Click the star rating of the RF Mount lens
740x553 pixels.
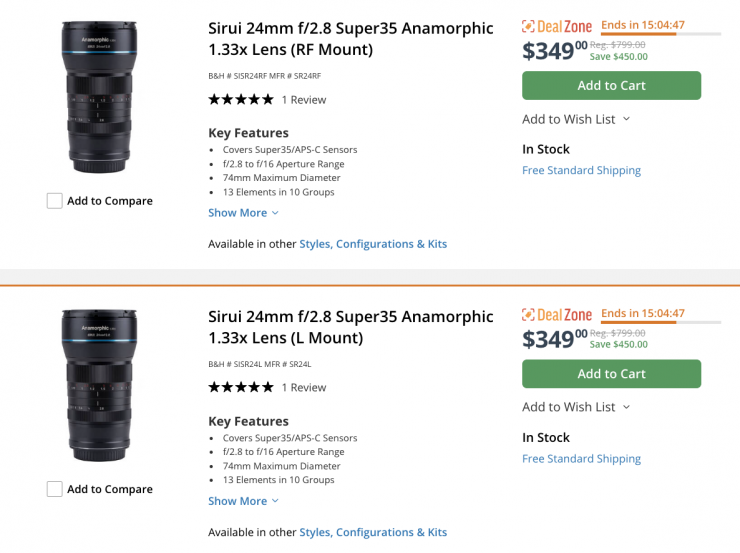click(x=240, y=99)
